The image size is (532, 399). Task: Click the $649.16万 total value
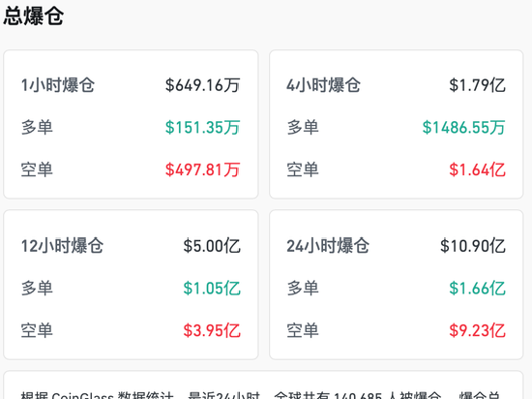202,85
